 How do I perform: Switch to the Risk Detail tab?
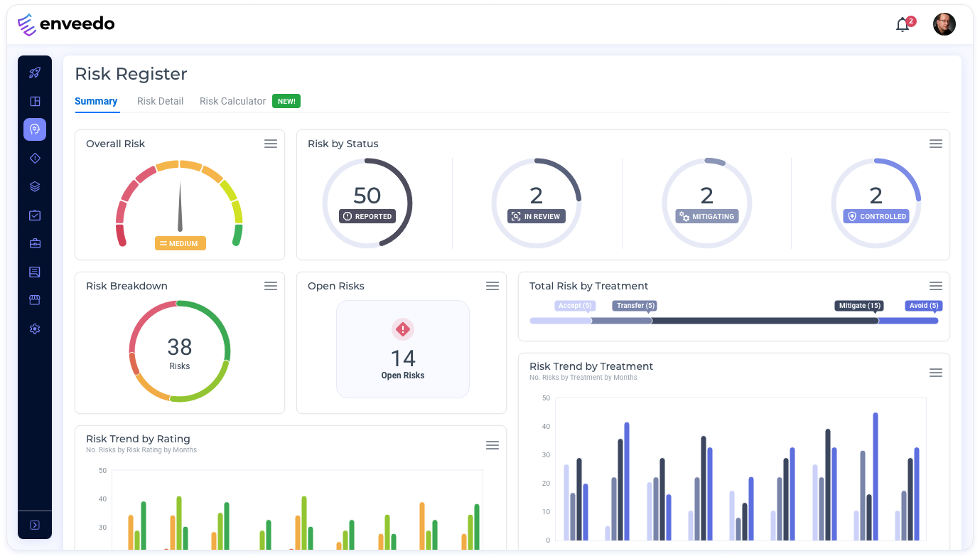[x=160, y=101]
